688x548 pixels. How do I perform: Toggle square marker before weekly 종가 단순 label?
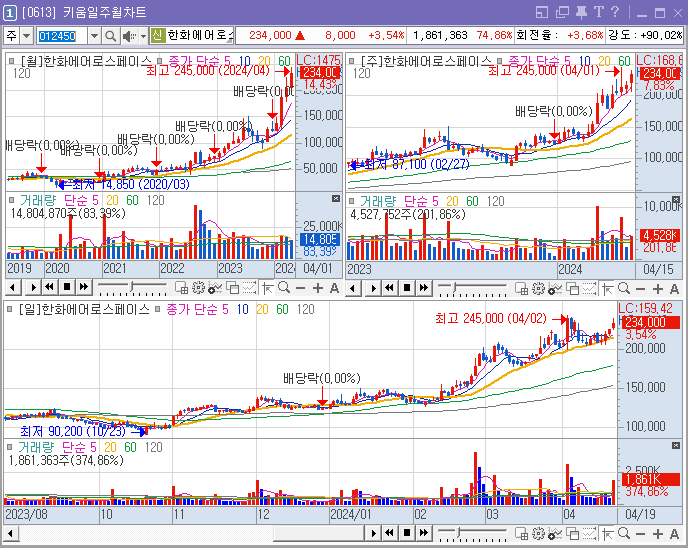pyautogui.click(x=500, y=61)
